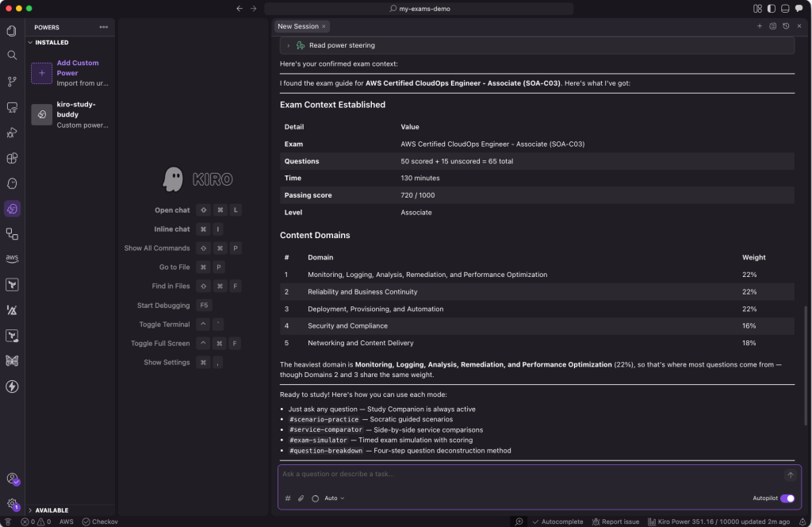812x527 pixels.
Task: Click Add Custom Power entry
Action: click(71, 73)
